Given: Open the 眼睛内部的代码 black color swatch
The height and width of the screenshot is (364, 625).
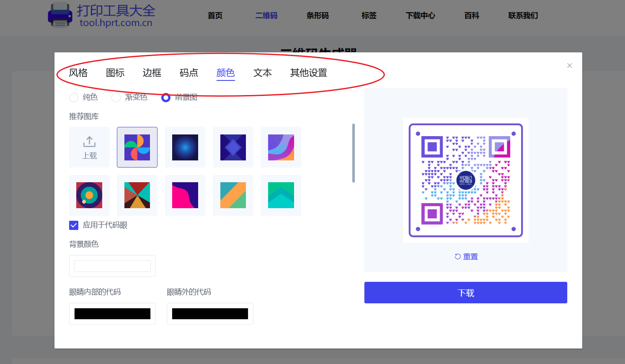Looking at the screenshot, I should tap(112, 314).
